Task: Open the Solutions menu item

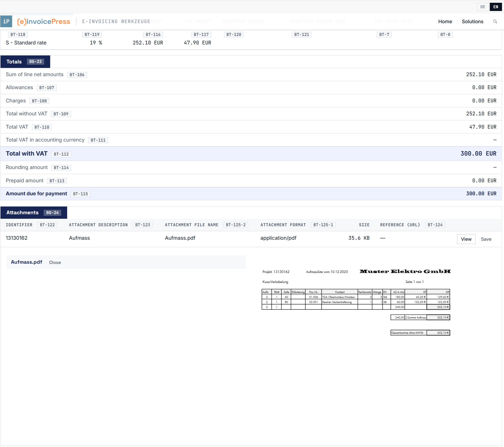Action: point(473,21)
